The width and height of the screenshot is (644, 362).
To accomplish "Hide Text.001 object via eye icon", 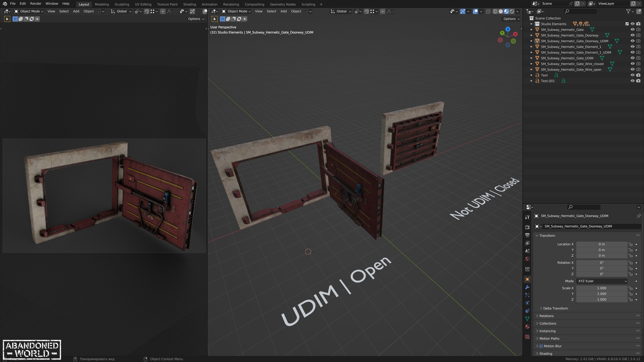I will tap(632, 81).
